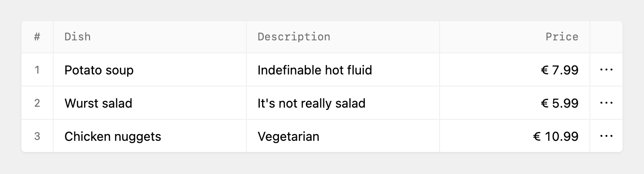Image resolution: width=644 pixels, height=174 pixels.
Task: Click the empty actions column header
Action: pyautogui.click(x=606, y=37)
